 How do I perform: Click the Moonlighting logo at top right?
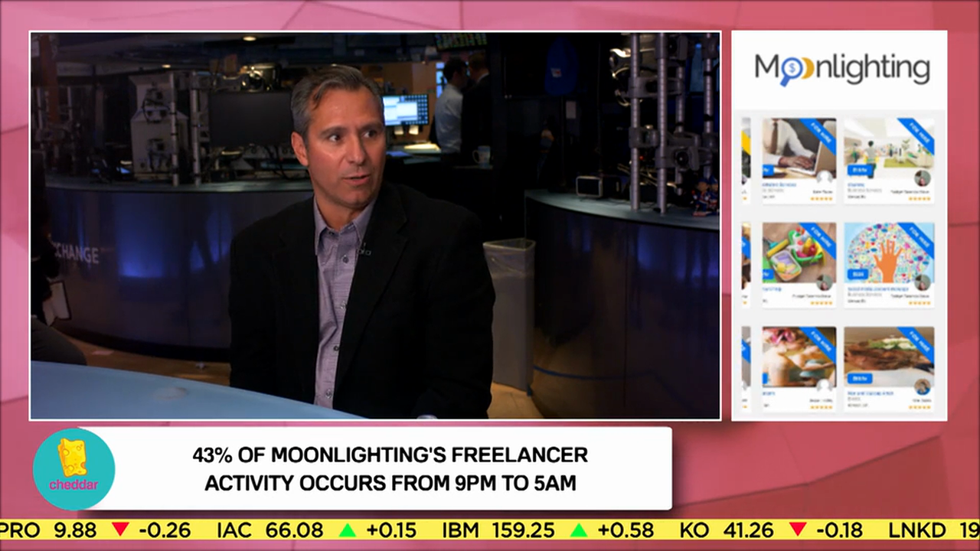pos(841,69)
